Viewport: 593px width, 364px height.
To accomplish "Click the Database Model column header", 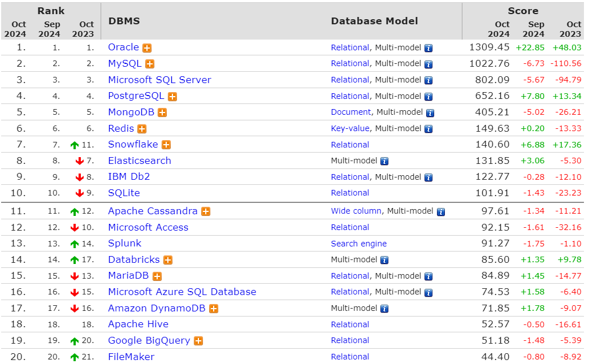I will click(x=374, y=21).
